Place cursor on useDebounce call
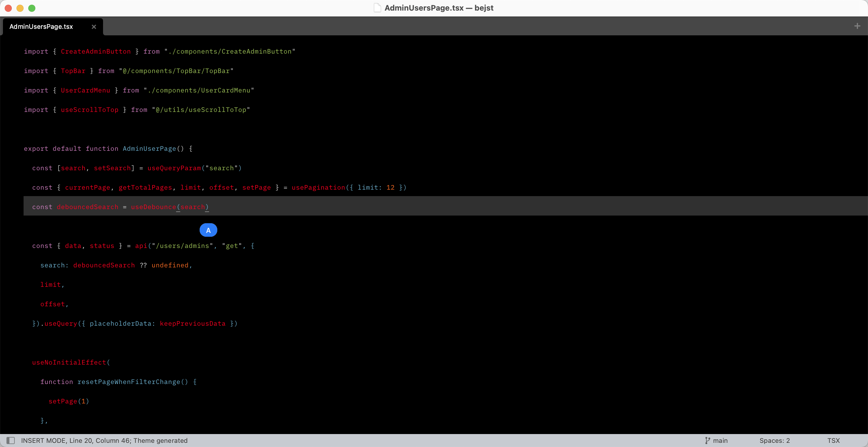 pos(154,207)
